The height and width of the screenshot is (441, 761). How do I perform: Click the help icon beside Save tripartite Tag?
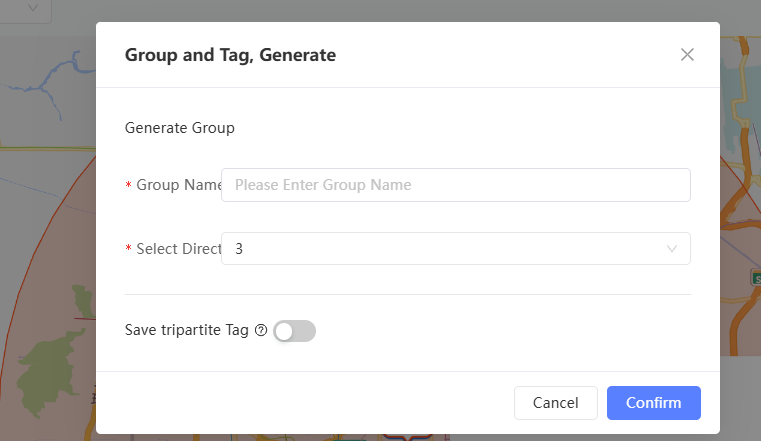(261, 331)
